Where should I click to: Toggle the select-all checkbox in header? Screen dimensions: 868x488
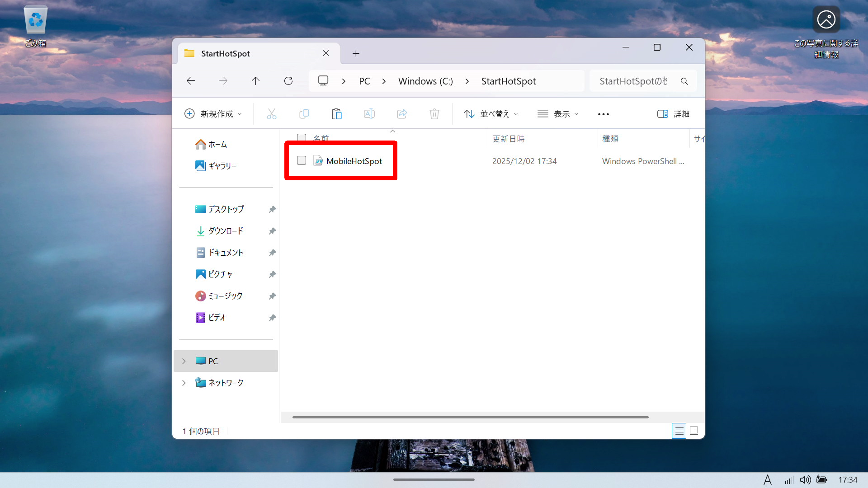pyautogui.click(x=302, y=137)
